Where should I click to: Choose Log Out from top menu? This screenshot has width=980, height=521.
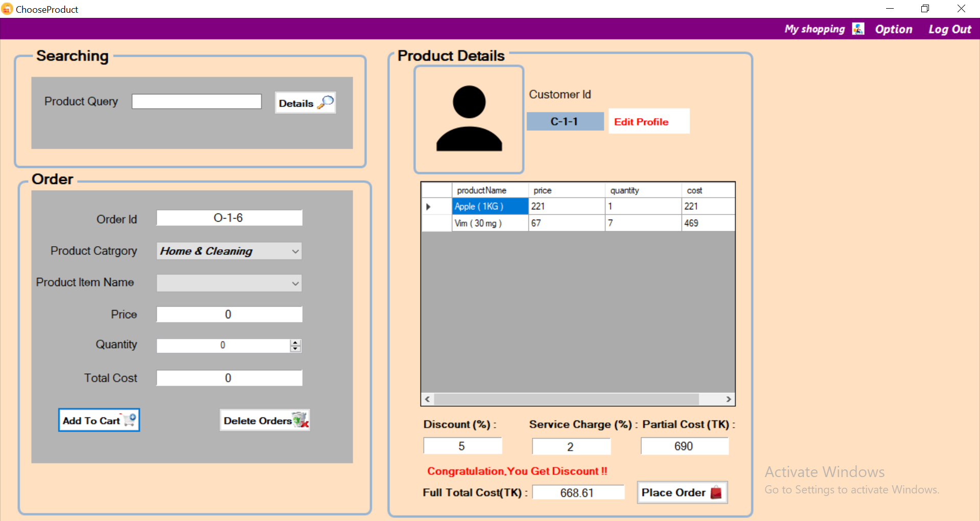tap(949, 29)
